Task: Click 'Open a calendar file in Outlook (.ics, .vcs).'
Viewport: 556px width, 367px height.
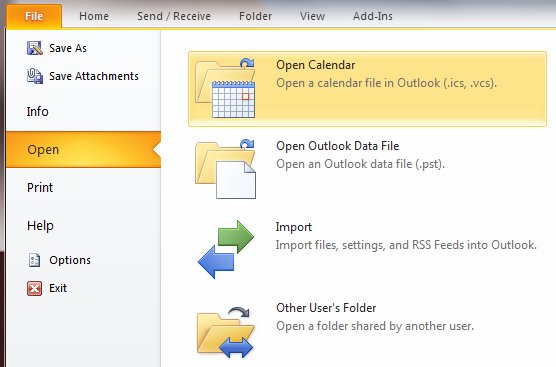Action: (x=387, y=83)
